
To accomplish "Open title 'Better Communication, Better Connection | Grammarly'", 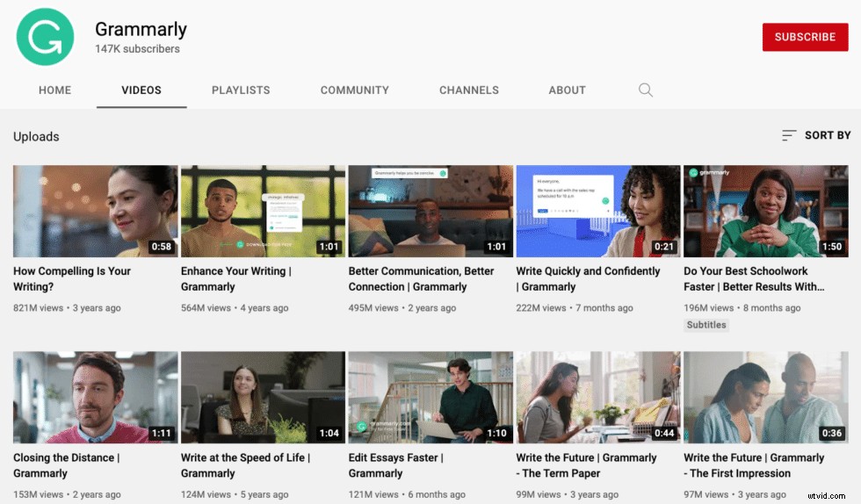I will pos(421,279).
